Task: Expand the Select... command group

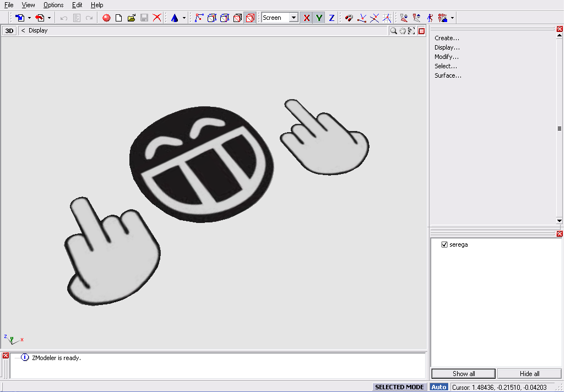Action: coord(446,66)
